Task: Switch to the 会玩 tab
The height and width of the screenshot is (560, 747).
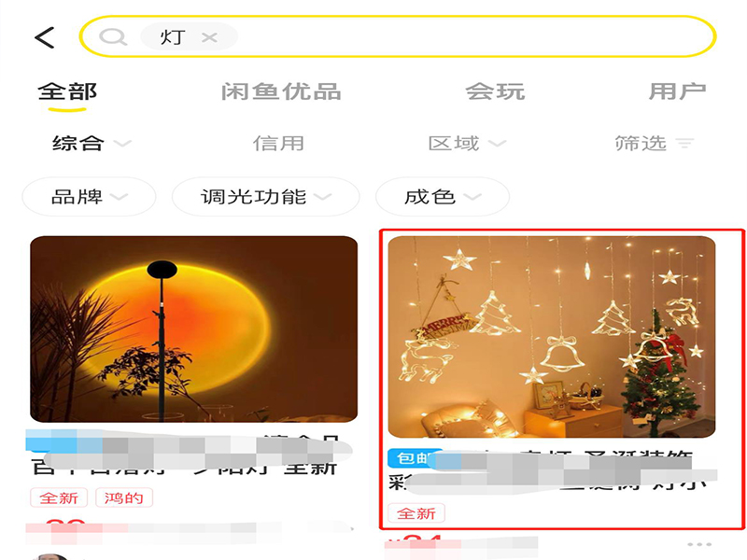Action: (x=495, y=91)
